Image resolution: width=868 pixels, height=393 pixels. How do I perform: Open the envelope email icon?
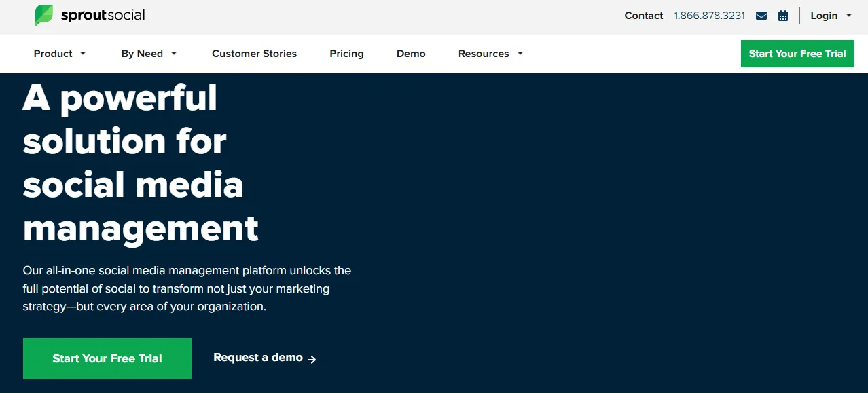(x=761, y=16)
